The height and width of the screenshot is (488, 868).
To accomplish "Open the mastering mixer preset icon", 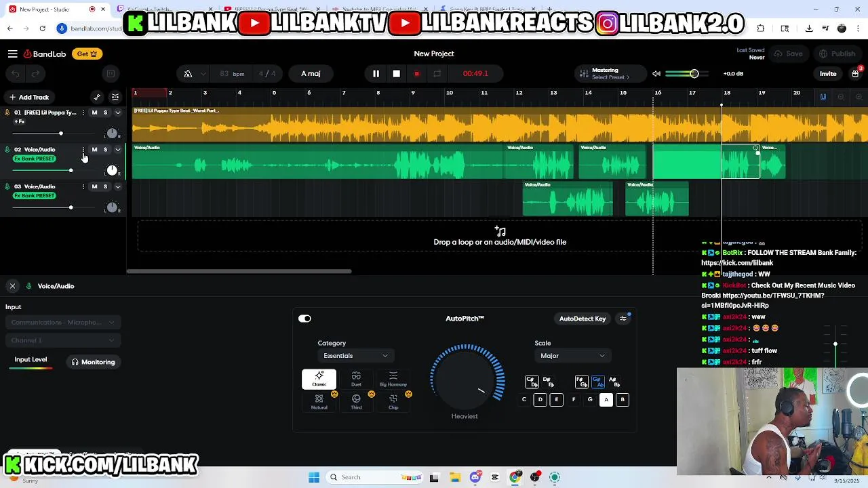I will [583, 73].
